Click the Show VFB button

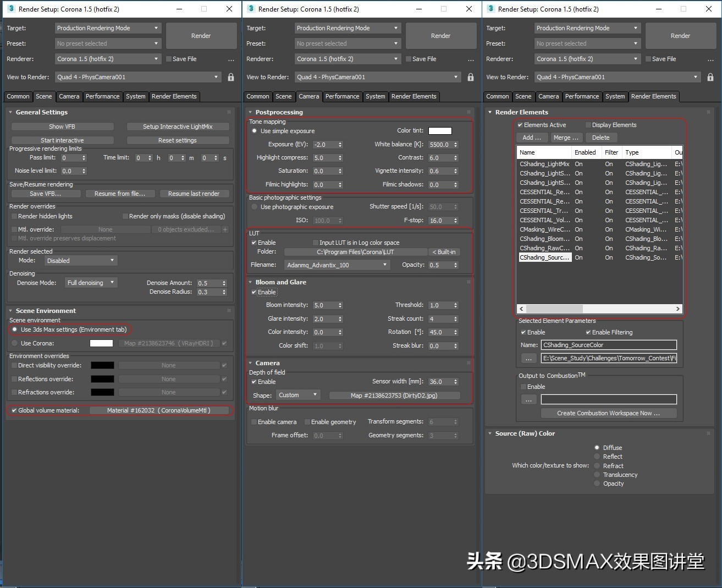[62, 127]
